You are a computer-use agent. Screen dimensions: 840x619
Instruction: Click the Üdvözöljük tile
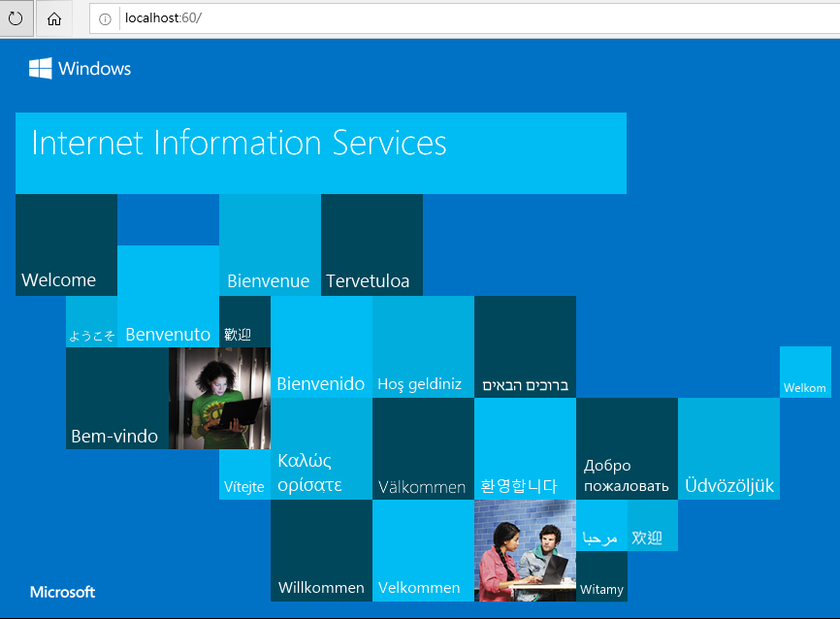[729, 448]
